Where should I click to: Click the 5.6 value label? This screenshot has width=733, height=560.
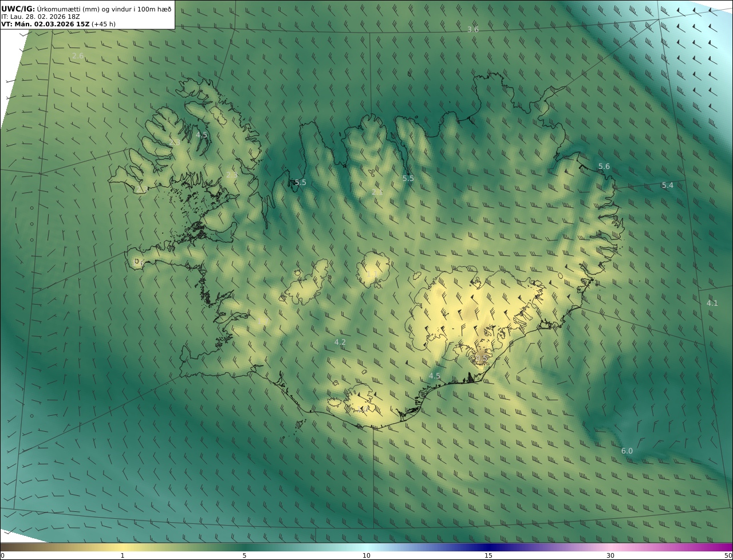604,167
